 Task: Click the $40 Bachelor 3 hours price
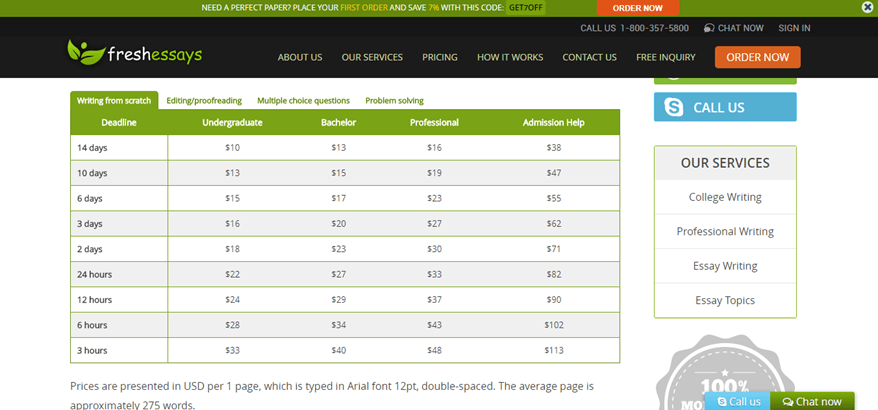(x=339, y=350)
